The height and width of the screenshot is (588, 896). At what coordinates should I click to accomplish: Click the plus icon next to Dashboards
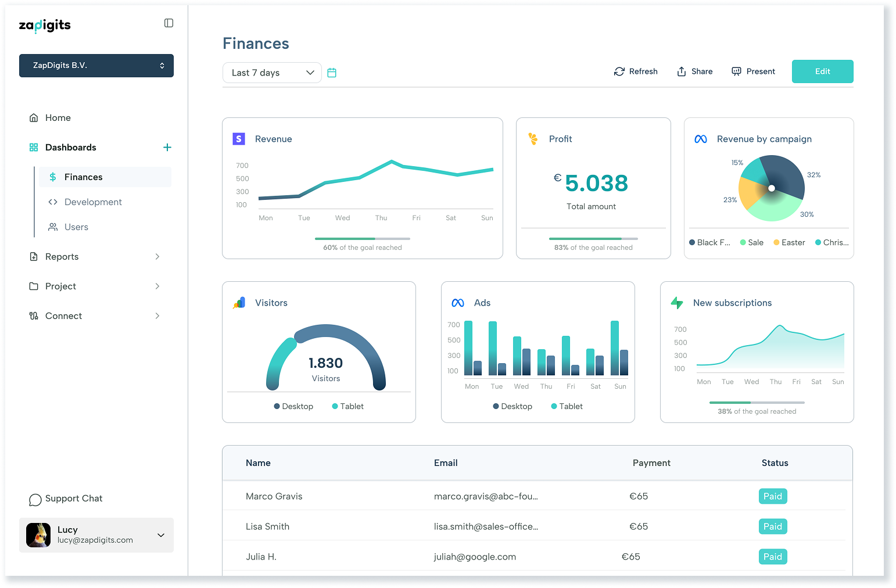click(167, 148)
